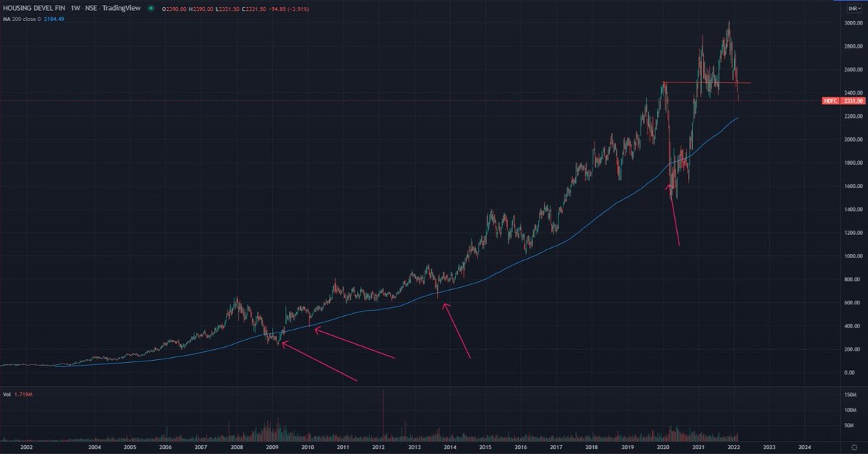Click the 2024 time axis label
The image size is (868, 454).
coord(804,447)
